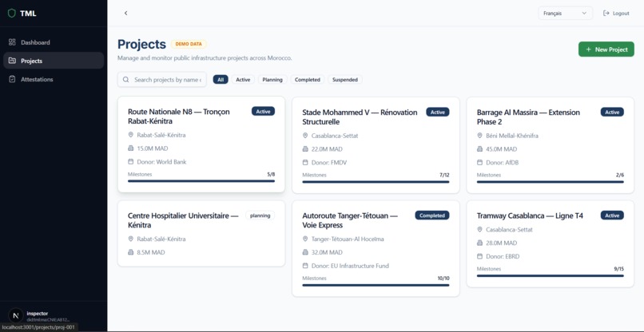The height and width of the screenshot is (332, 644).
Task: Click the location pin icon beside Casablanca-Settat under Stade Mohammed V
Action: click(x=305, y=136)
